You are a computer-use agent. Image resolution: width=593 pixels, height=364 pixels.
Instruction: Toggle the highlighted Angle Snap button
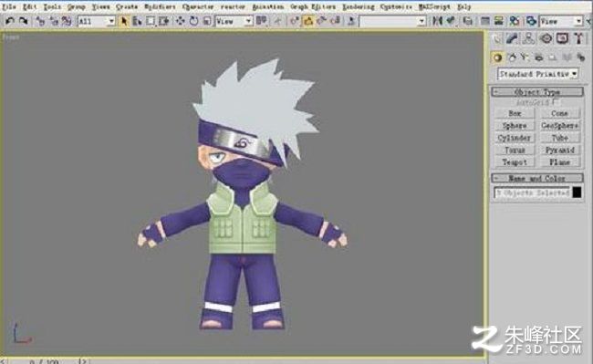[x=308, y=21]
